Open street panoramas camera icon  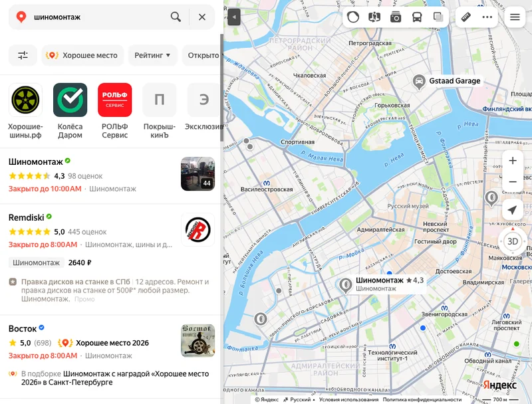click(396, 17)
